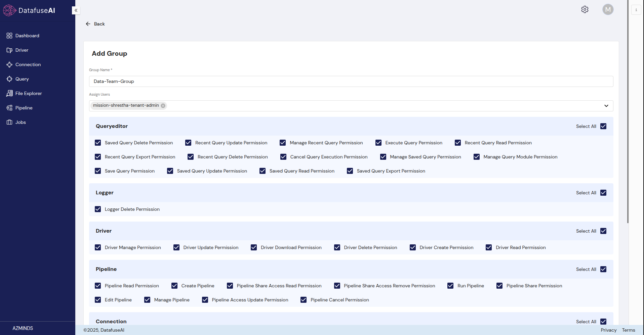Toggle Select All for Pipeline section
Image resolution: width=644 pixels, height=335 pixels.
(x=603, y=270)
